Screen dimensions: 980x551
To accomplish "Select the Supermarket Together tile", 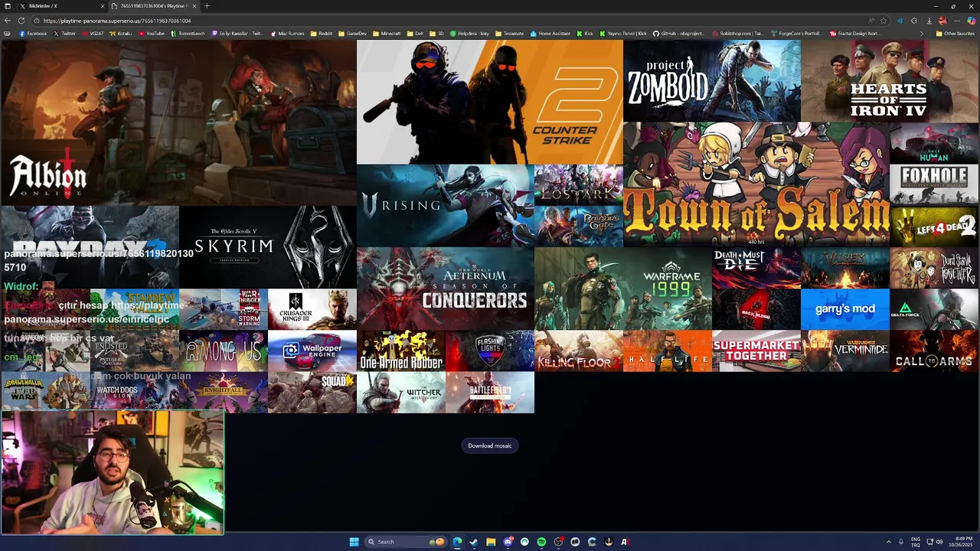I will [756, 350].
